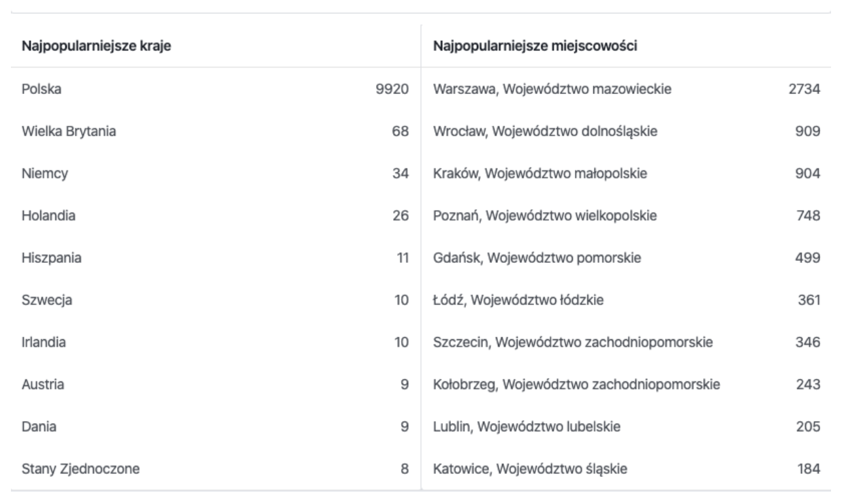Screen dimensions: 846x504
Task: Click Kołobrzeg, Województwo zachodniopomorskie entry
Action: (626, 384)
